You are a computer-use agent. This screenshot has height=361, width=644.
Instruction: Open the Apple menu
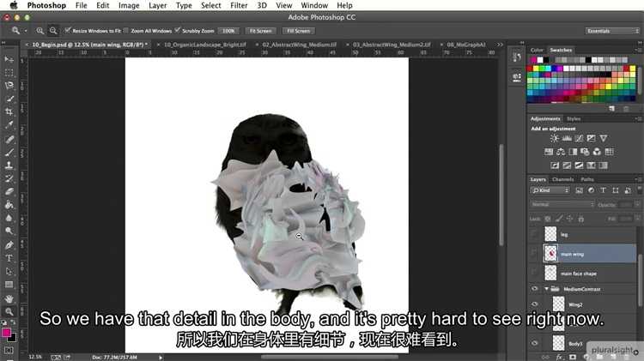14,5
